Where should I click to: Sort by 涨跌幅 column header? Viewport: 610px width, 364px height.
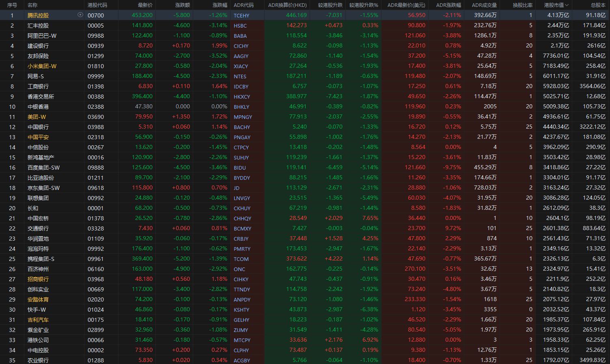pyautogui.click(x=220, y=5)
